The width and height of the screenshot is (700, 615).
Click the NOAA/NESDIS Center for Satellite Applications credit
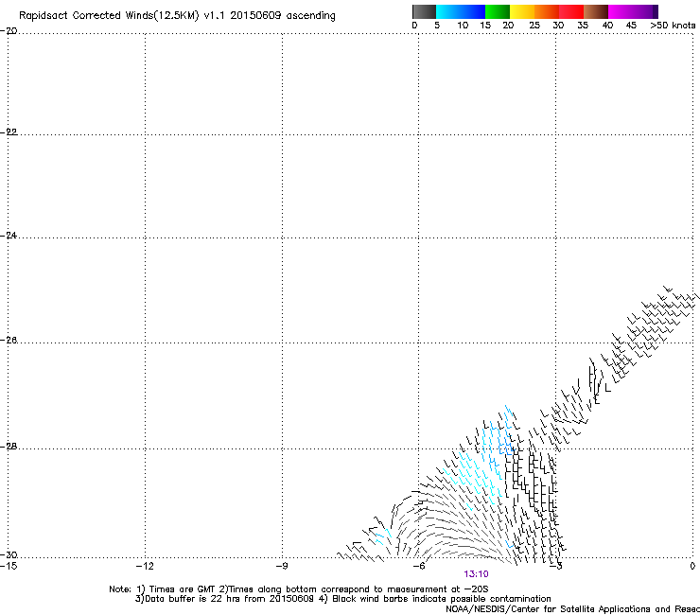[572, 609]
